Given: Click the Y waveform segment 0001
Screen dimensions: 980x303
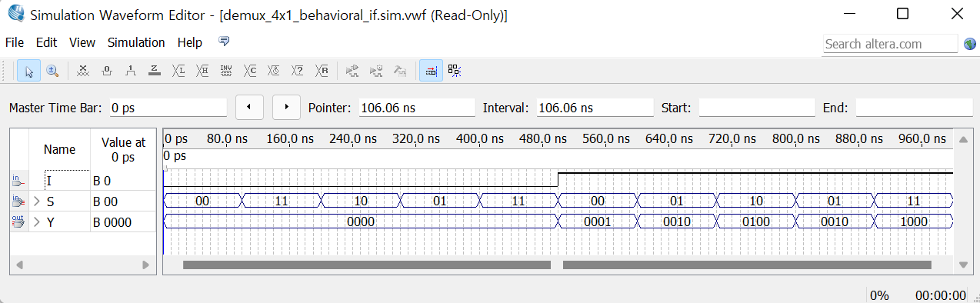Looking at the screenshot, I should pos(597,221).
